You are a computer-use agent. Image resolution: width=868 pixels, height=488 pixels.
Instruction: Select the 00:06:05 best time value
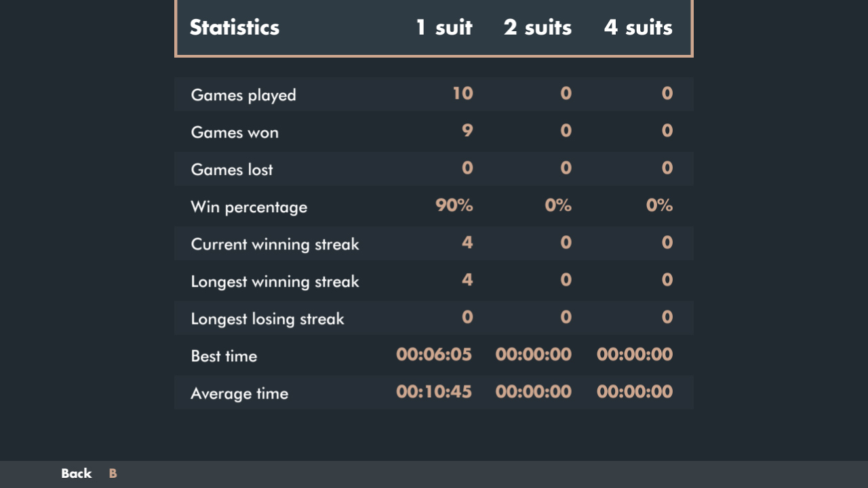434,354
